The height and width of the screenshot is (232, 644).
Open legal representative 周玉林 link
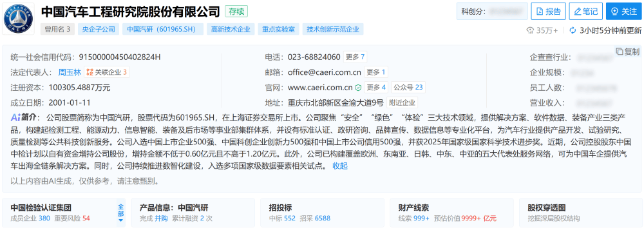tap(70, 72)
